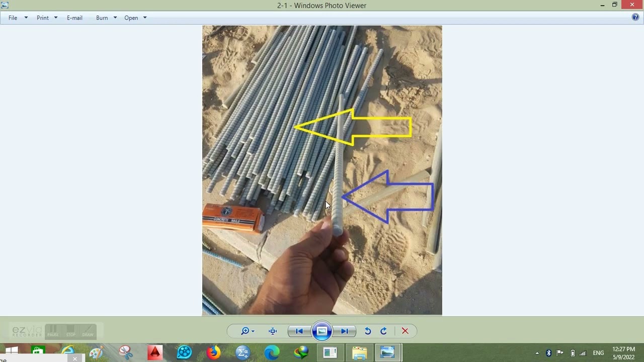
Task: Expand the File dropdown arrow
Action: click(26, 18)
